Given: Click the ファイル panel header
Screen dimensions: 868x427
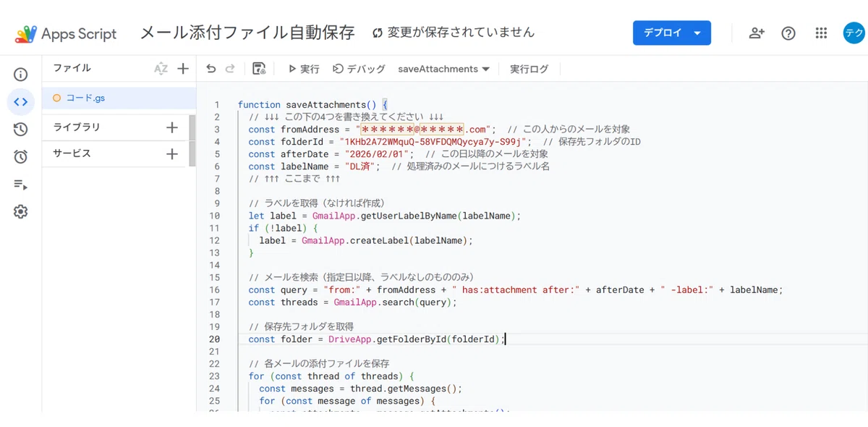Looking at the screenshot, I should coord(72,68).
